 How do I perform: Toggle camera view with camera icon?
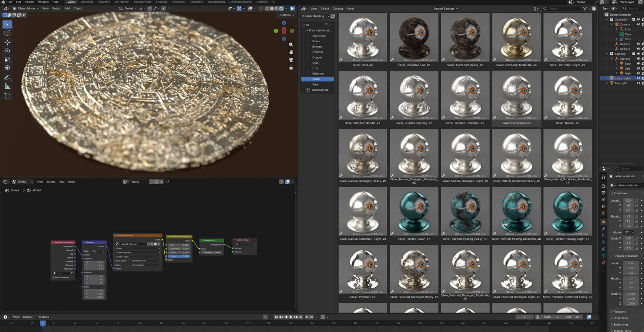click(x=291, y=60)
